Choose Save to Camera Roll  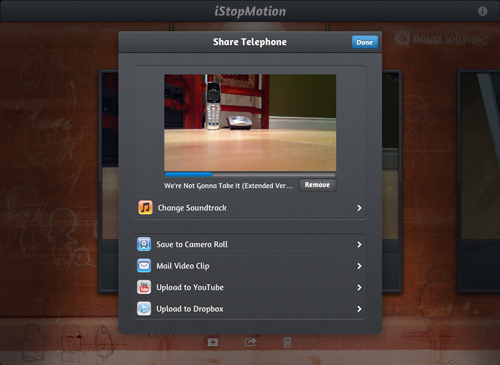250,244
